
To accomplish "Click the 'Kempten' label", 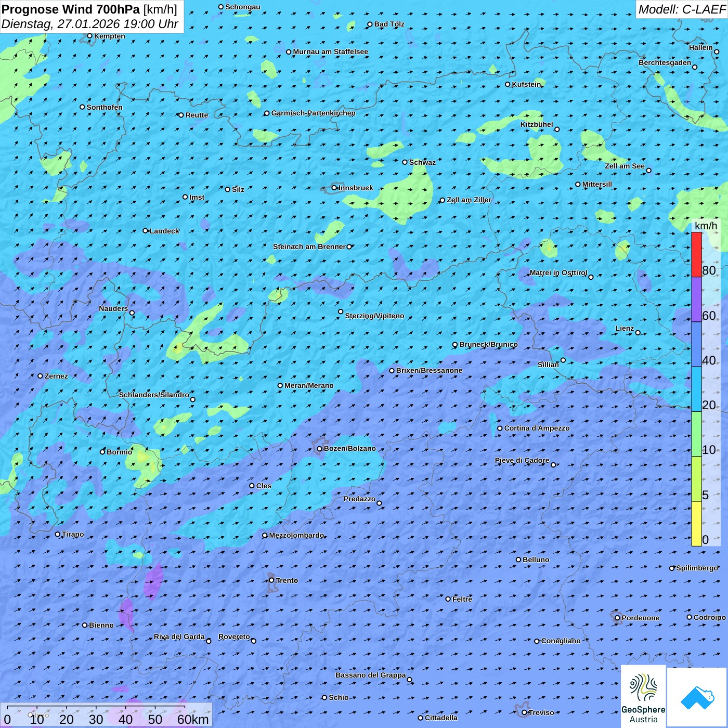I will 110,36.
